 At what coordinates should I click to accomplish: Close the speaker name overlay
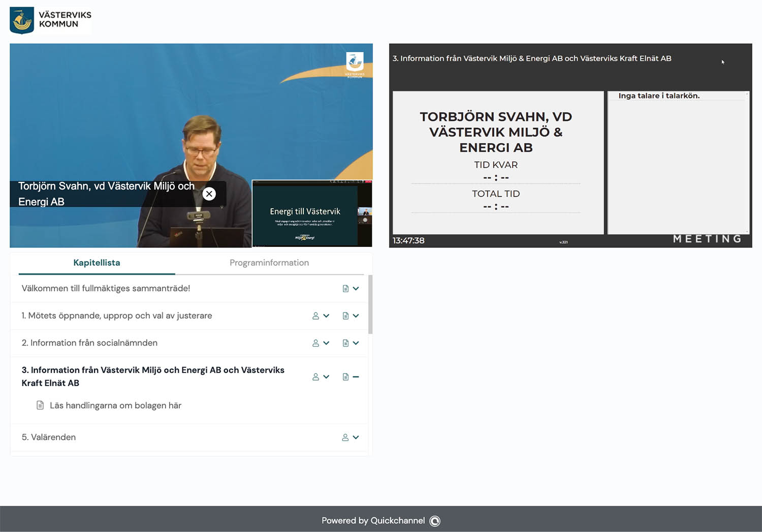[209, 194]
